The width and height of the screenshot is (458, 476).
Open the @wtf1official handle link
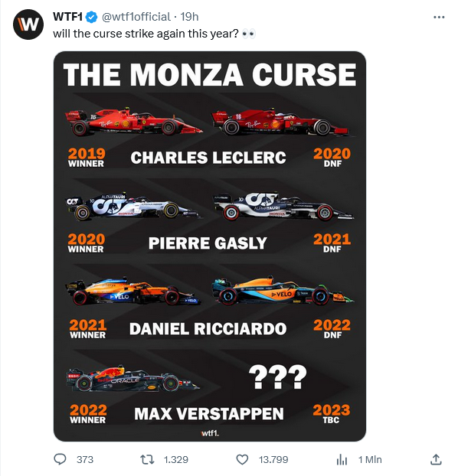point(136,17)
